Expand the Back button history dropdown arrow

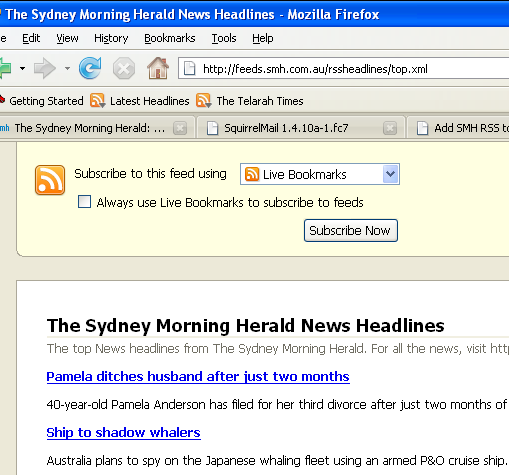22,68
